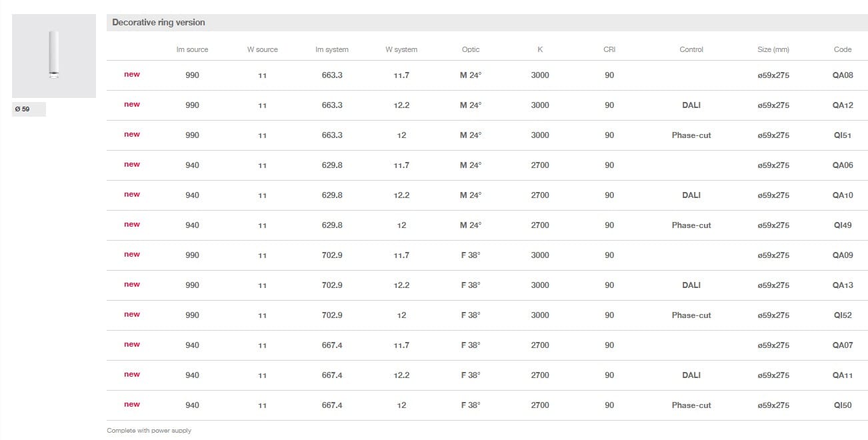The width and height of the screenshot is (868, 440).
Task: Open product code QI51
Action: [x=843, y=135]
